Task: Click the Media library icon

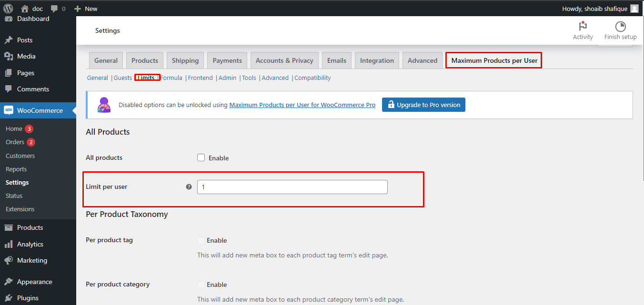Action: (x=9, y=56)
